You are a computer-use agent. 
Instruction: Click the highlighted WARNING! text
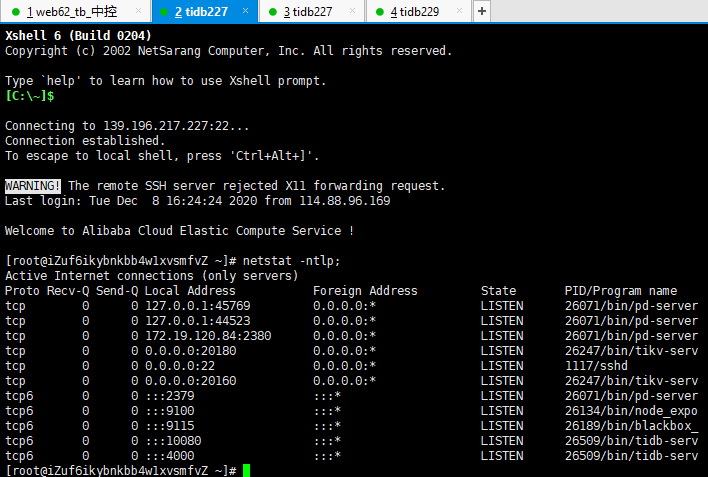tap(33, 186)
